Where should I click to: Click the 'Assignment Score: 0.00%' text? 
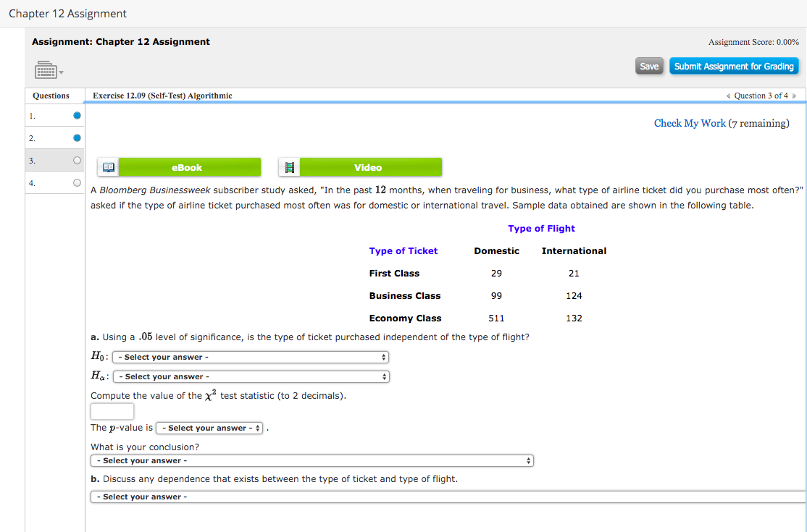753,42
